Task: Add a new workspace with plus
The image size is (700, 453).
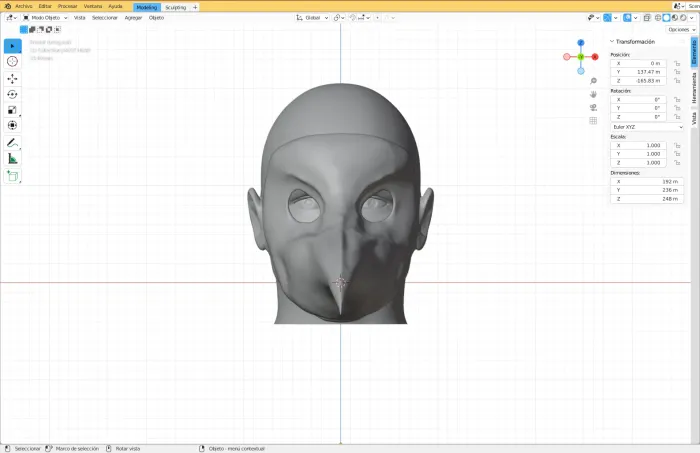Action: [x=195, y=7]
